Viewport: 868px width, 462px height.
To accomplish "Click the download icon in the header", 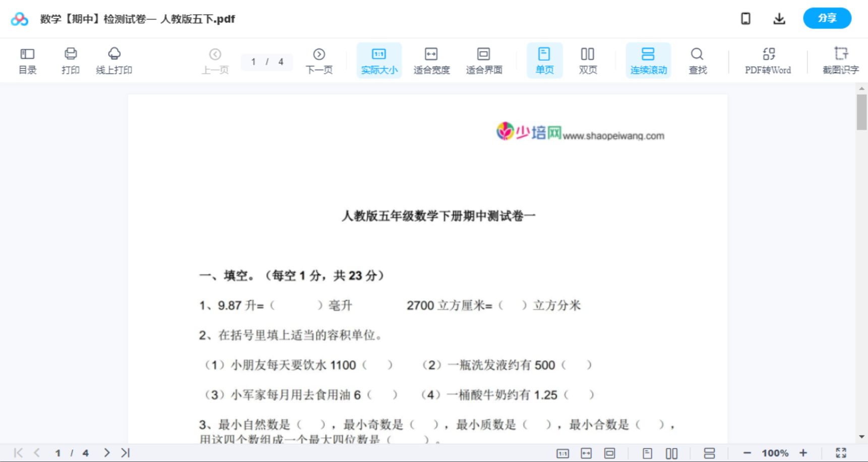I will 779,18.
